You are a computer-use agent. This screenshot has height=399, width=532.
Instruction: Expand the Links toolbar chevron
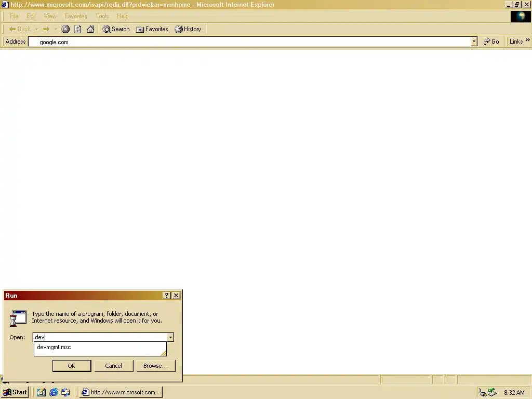(528, 40)
